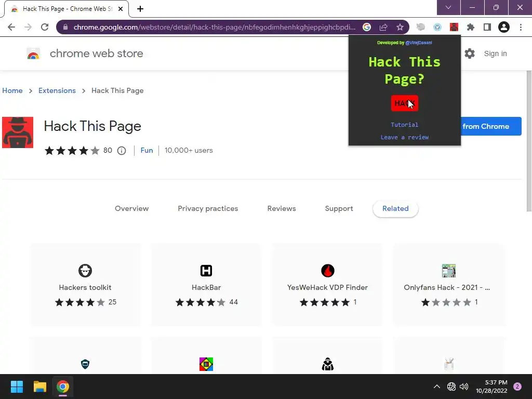Click the Sign in link
Screen dimensions: 532x399
[495, 54]
